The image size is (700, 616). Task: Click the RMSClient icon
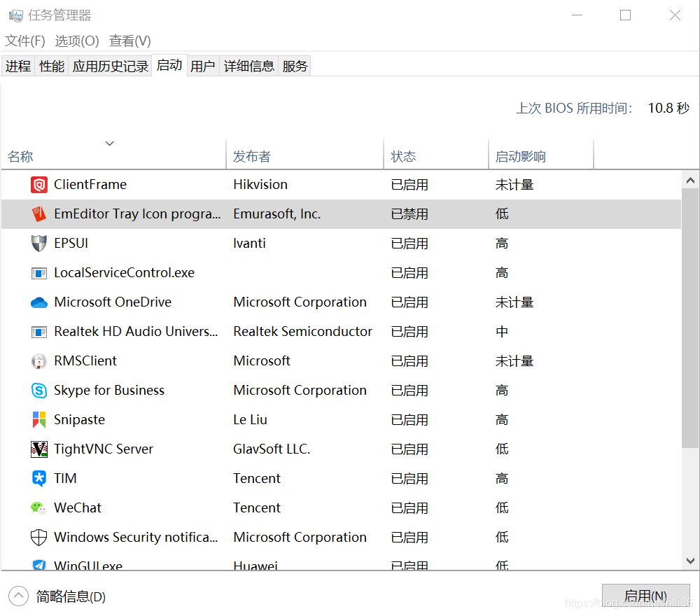38,361
